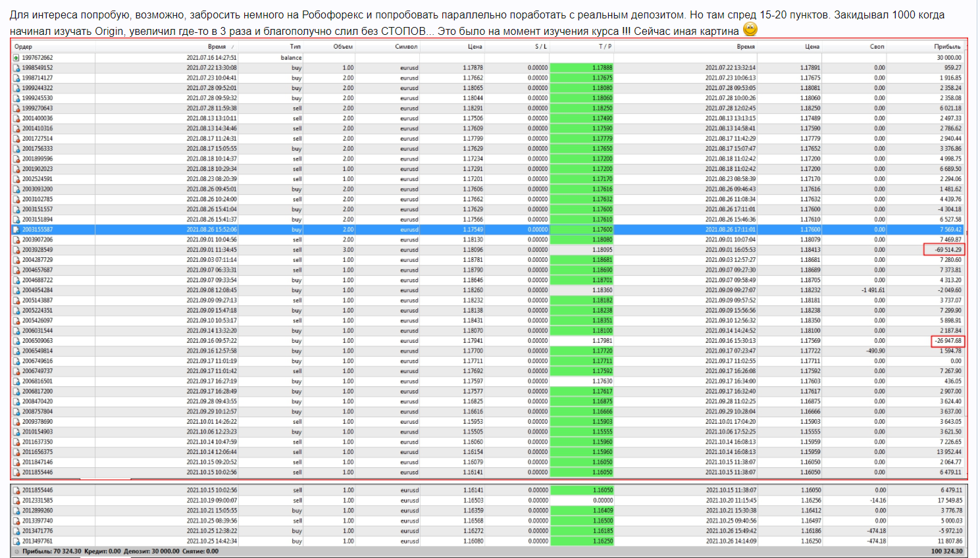Click the icon of highlighted order 2003155587

pyautogui.click(x=16, y=230)
